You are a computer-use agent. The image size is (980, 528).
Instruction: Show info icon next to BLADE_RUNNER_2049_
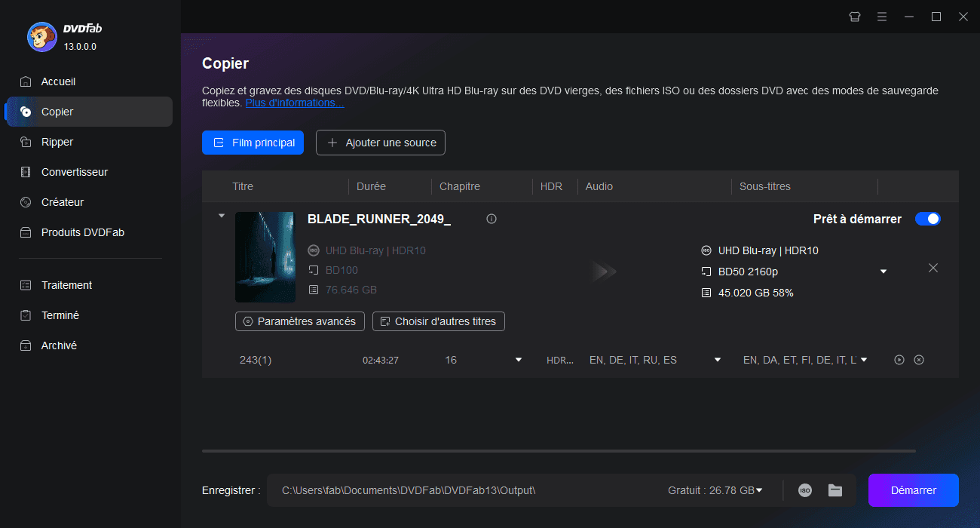click(x=492, y=219)
